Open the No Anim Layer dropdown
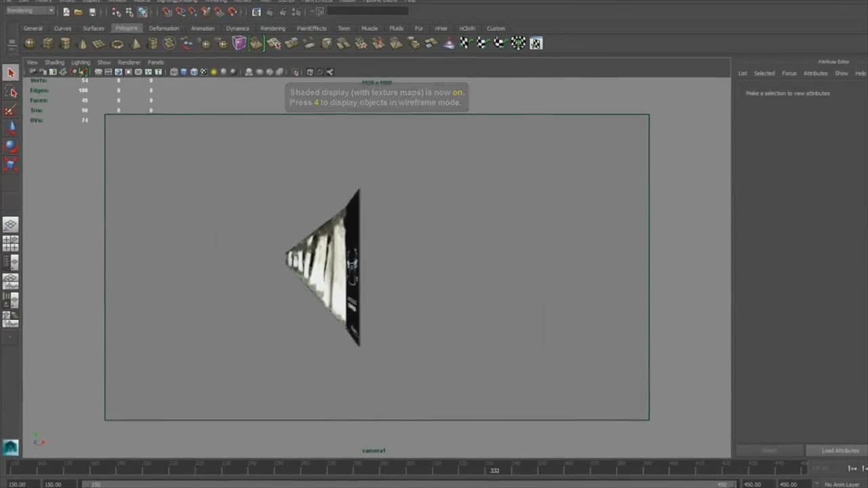868x488 pixels. pyautogui.click(x=841, y=485)
